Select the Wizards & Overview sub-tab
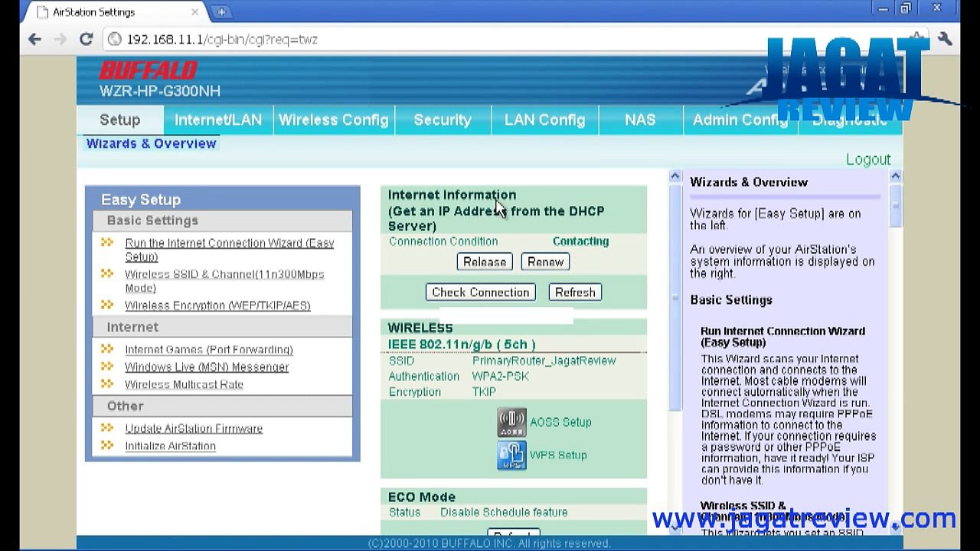Image resolution: width=980 pixels, height=551 pixels. pos(152,143)
